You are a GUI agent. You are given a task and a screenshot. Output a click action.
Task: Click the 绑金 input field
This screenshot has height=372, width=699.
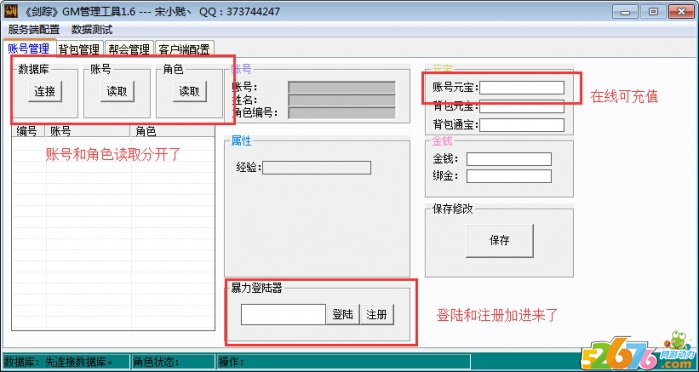[x=509, y=176]
